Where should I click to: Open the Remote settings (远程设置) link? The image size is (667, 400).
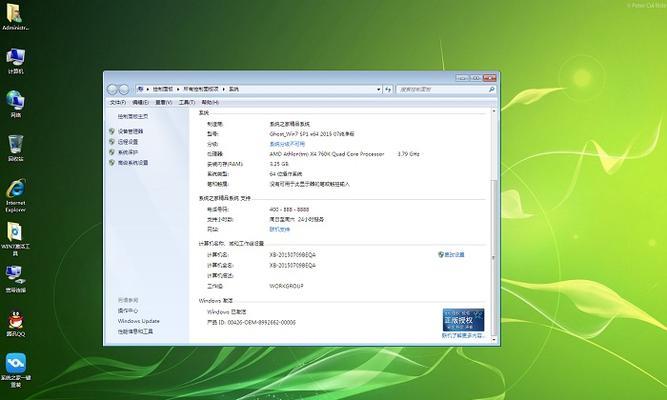pyautogui.click(x=128, y=142)
